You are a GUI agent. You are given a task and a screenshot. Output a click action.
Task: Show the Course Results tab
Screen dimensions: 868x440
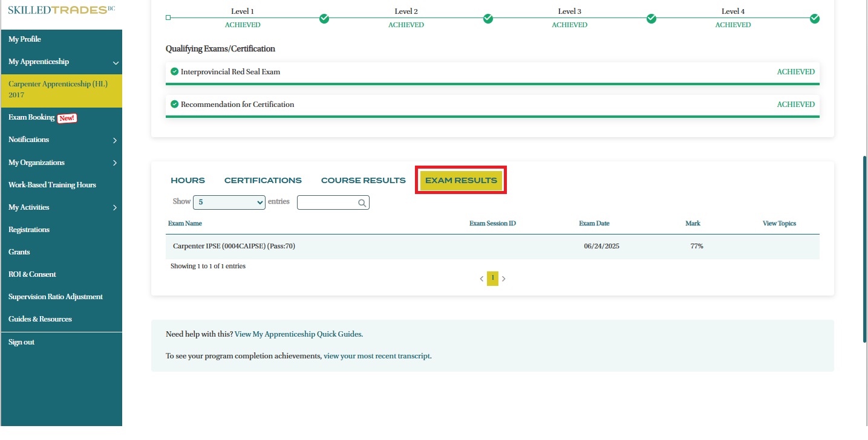pos(363,180)
